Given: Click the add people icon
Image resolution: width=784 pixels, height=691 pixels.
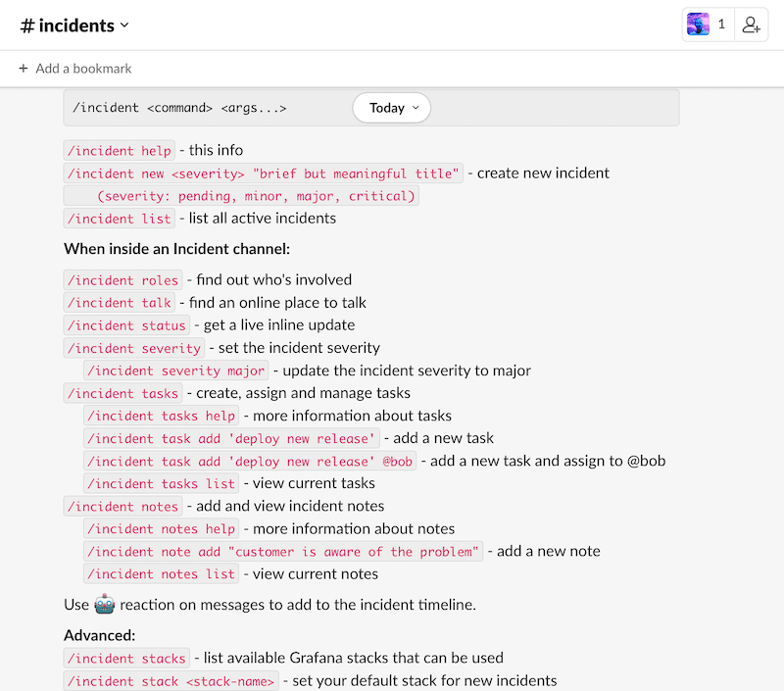Looking at the screenshot, I should pyautogui.click(x=751, y=24).
